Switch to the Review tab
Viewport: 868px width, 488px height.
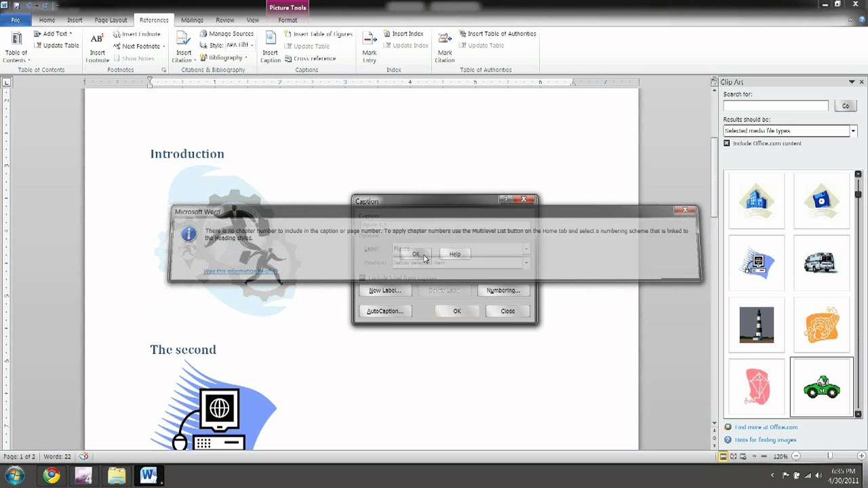point(224,20)
